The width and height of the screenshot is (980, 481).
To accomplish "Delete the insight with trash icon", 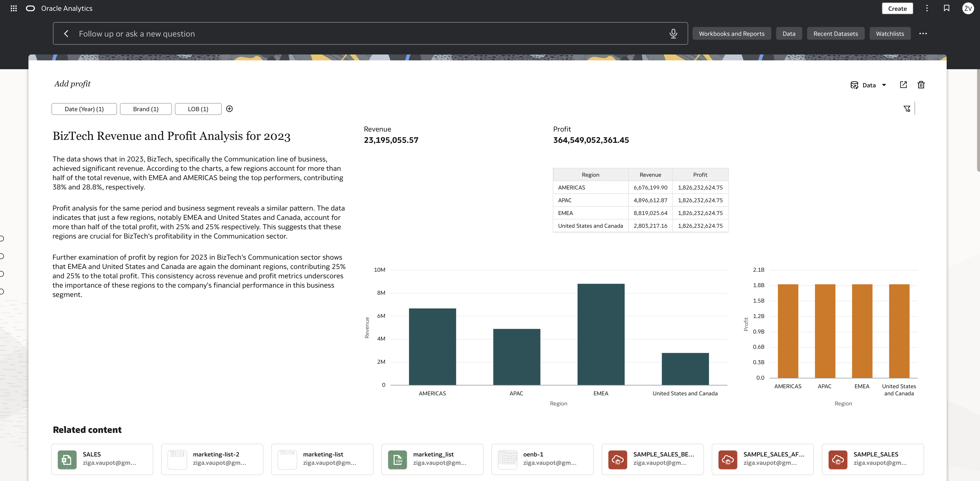I will (x=921, y=85).
